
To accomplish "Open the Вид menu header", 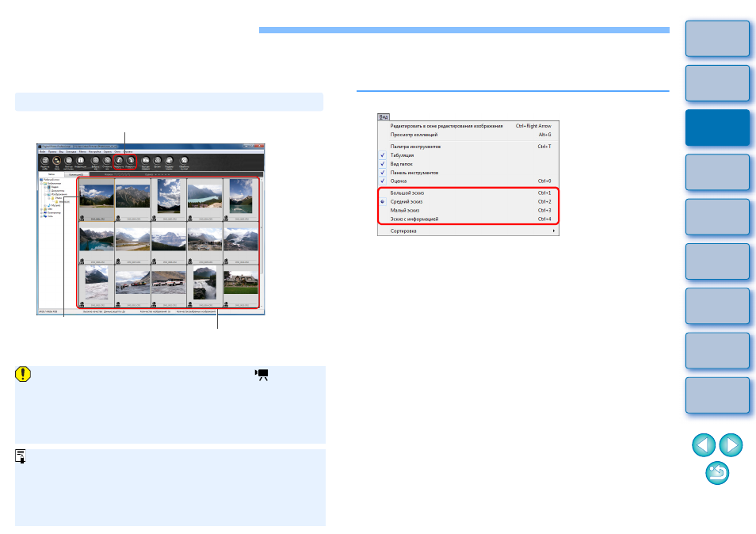I will tap(384, 116).
